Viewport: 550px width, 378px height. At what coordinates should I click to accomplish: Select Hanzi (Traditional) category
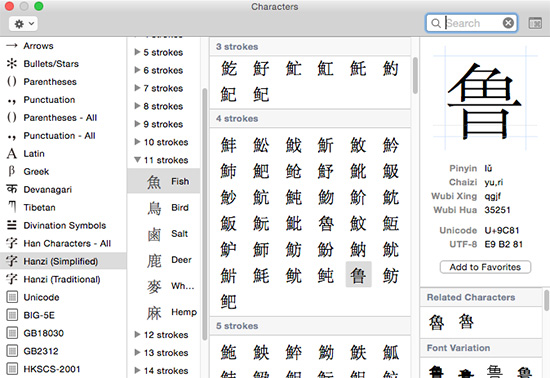point(63,279)
